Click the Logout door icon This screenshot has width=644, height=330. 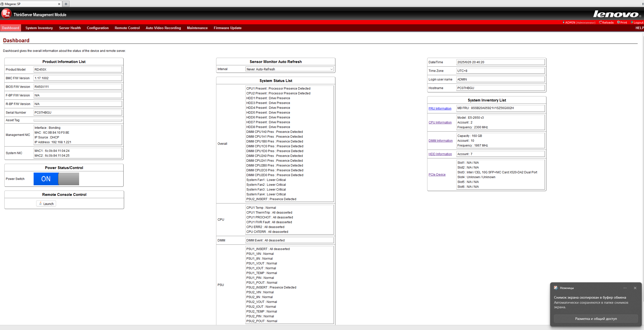click(x=632, y=23)
